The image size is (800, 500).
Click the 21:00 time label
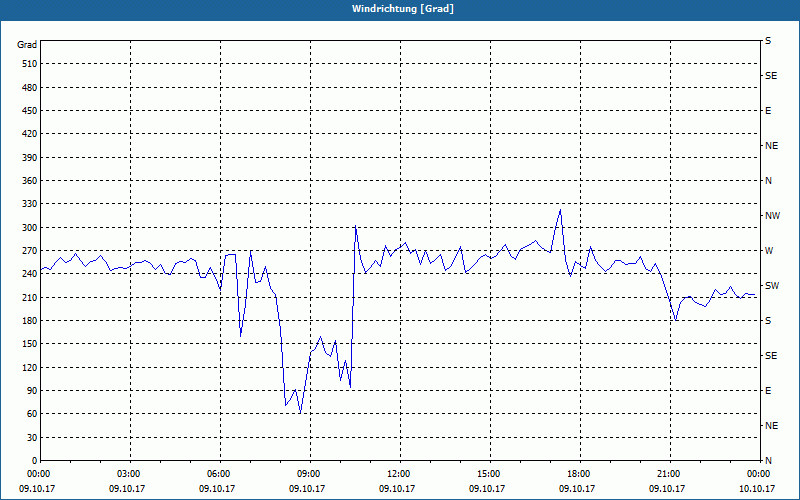(668, 474)
